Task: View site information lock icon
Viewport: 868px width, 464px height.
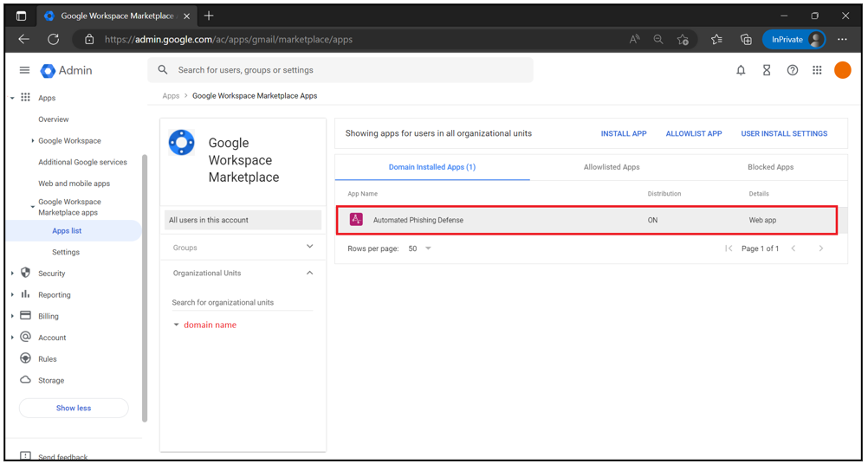Action: point(89,39)
